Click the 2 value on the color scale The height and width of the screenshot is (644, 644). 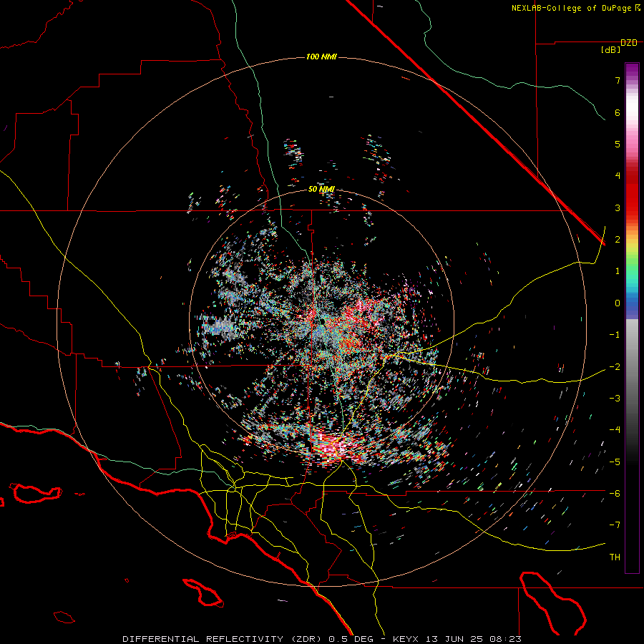tap(618, 240)
